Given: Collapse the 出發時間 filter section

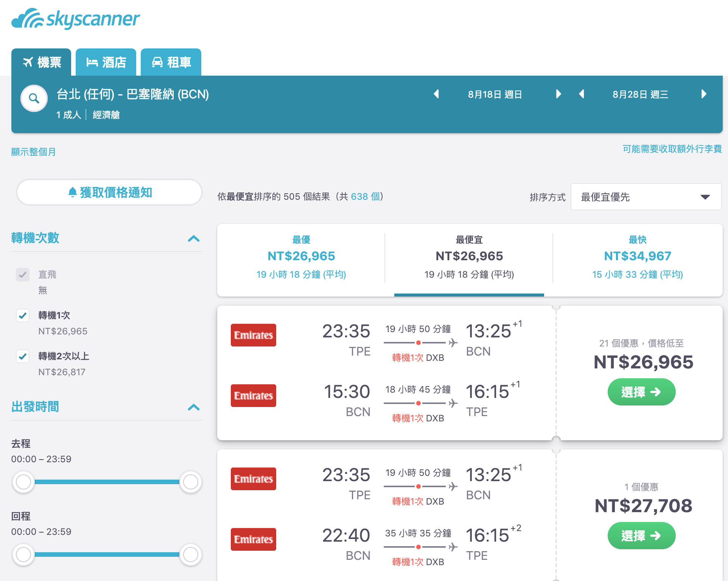Looking at the screenshot, I should (x=194, y=407).
